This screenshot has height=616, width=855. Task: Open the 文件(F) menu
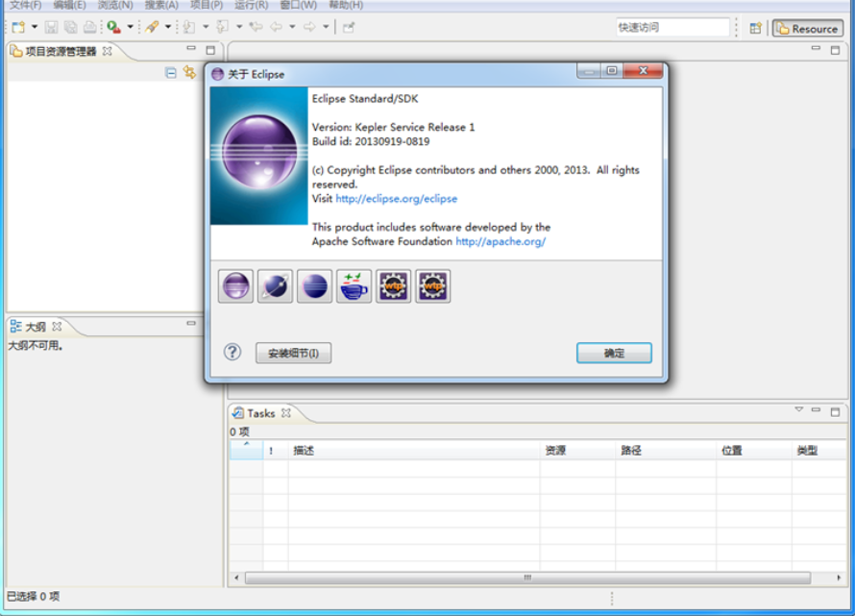[26, 6]
